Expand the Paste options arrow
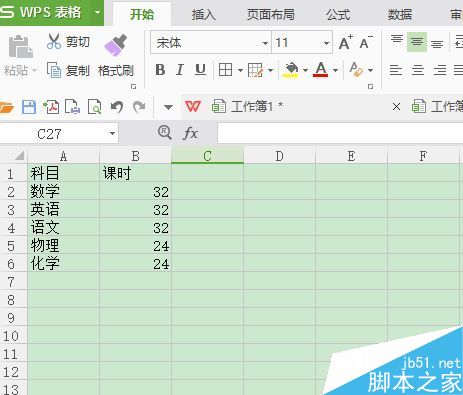 [x=34, y=71]
